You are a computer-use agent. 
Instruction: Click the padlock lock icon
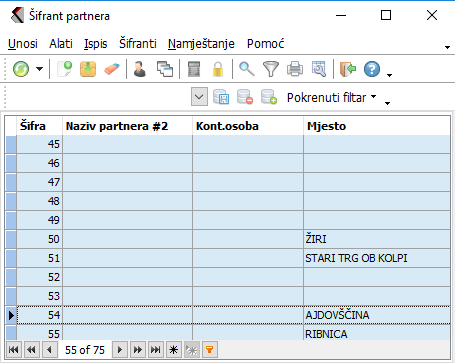[218, 69]
